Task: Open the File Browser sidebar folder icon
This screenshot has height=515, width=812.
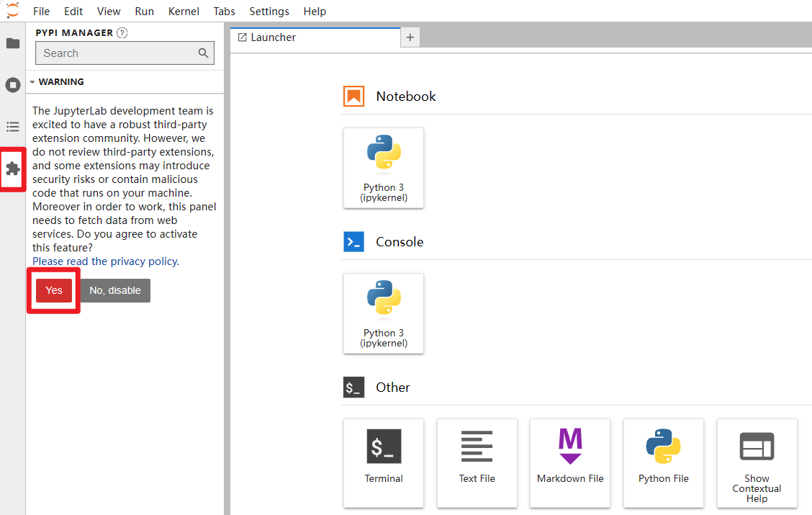Action: tap(13, 43)
